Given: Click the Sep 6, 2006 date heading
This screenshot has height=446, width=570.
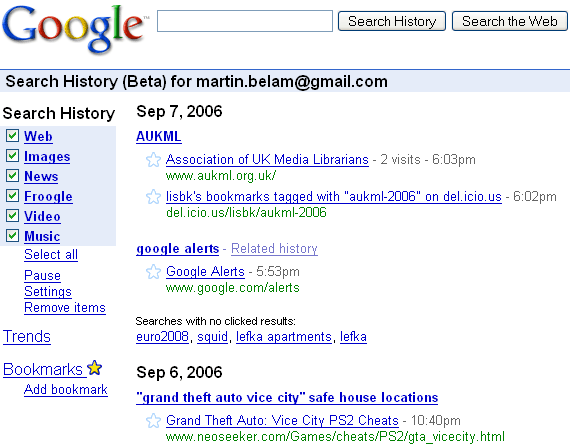Looking at the screenshot, I should click(x=179, y=372).
